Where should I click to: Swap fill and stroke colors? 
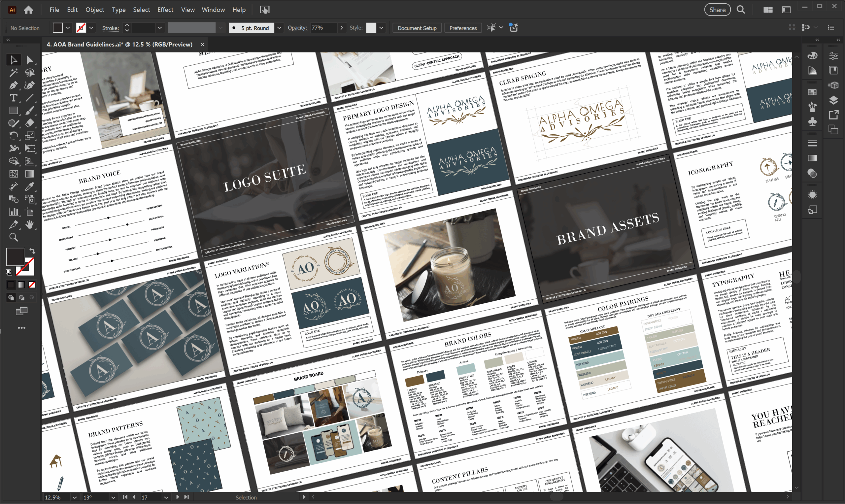(32, 251)
